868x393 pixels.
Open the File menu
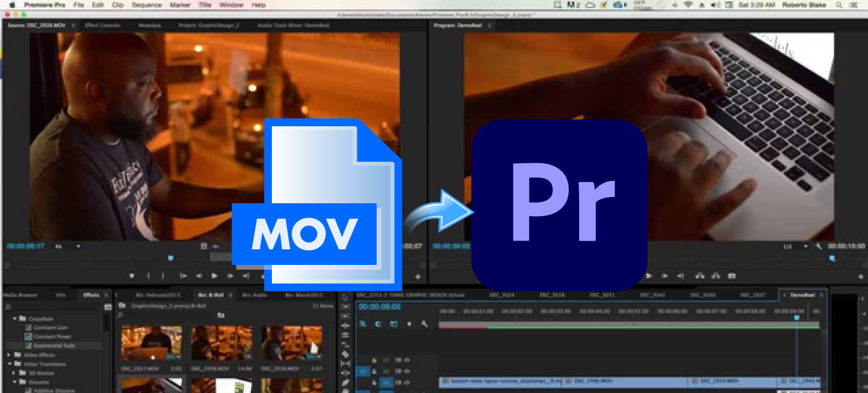pyautogui.click(x=79, y=5)
